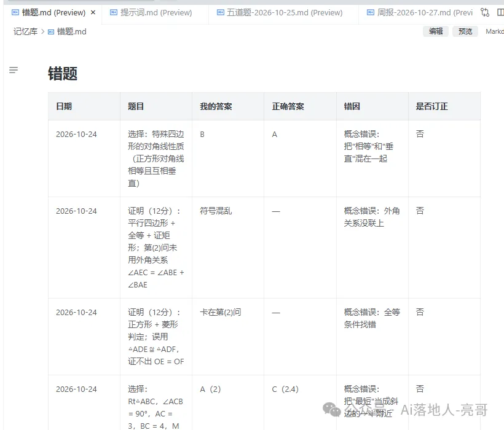The image size is (504, 430).
Task: Click 记忆库 in the breadcrumb
Action: tap(25, 31)
